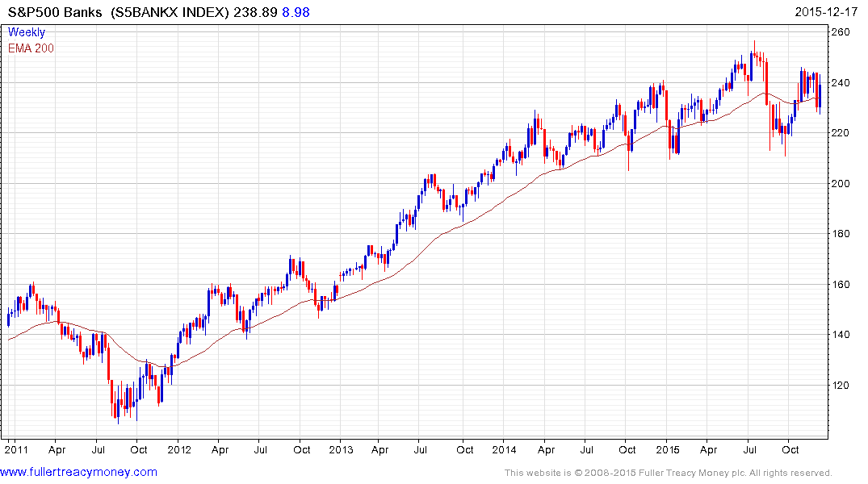Image resolution: width=868 pixels, height=484 pixels.
Task: Click the EMA 200 legend label
Action: 31,48
